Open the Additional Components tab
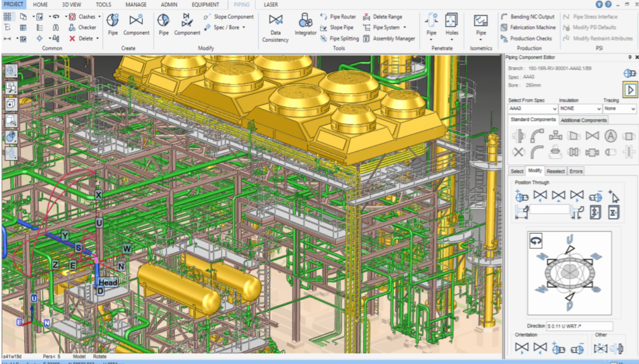 (x=583, y=120)
